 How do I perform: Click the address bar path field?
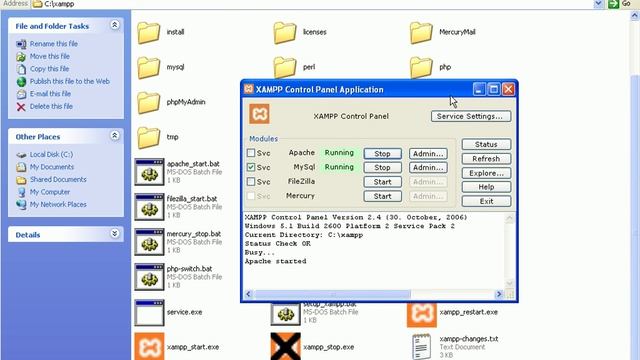pyautogui.click(x=312, y=4)
